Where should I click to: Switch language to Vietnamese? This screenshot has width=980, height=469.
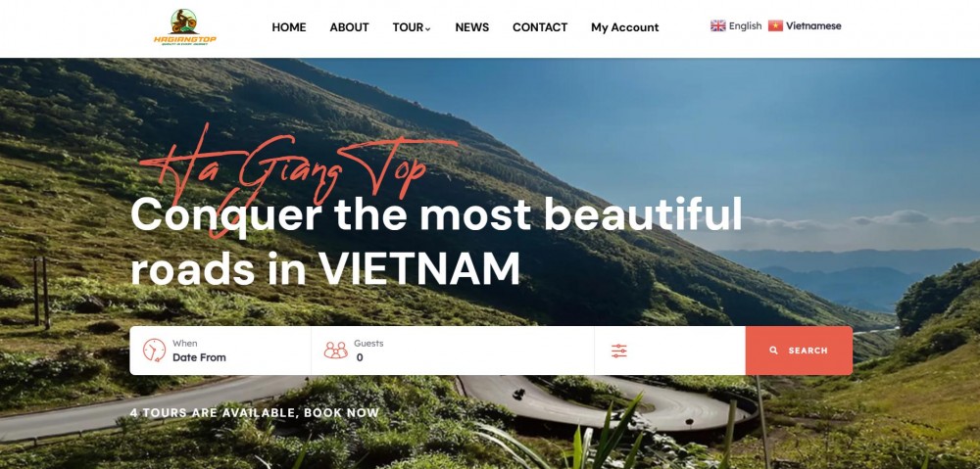pyautogui.click(x=813, y=25)
